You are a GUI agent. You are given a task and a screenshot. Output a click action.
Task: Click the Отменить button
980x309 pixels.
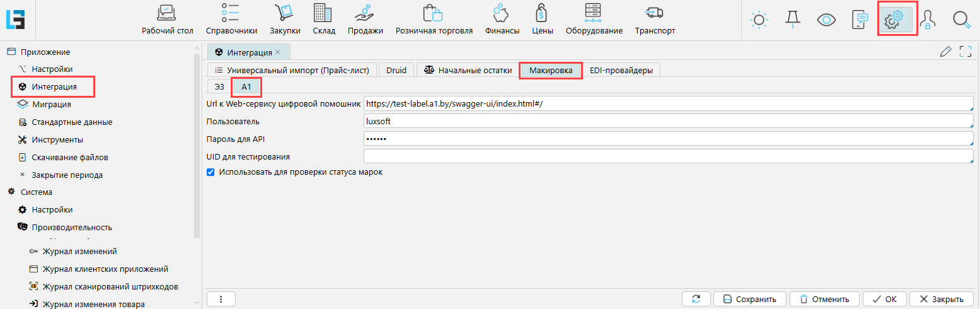click(824, 299)
